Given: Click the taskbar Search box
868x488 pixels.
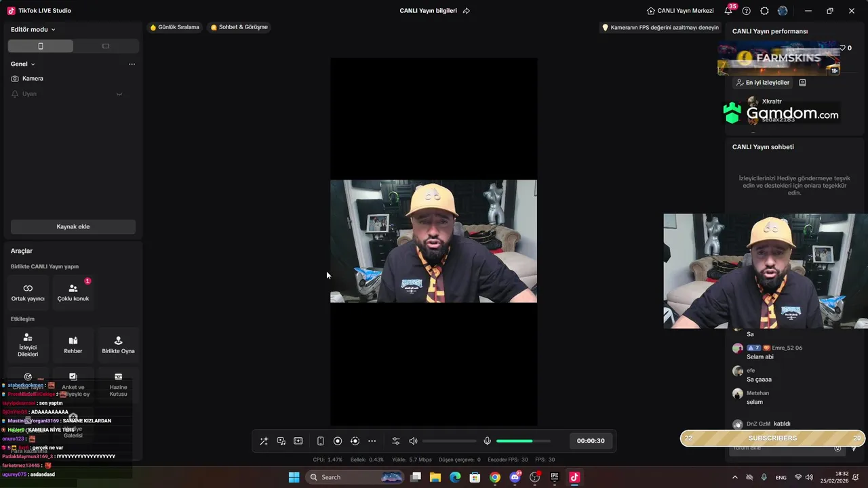Looking at the screenshot, I should click(x=354, y=477).
